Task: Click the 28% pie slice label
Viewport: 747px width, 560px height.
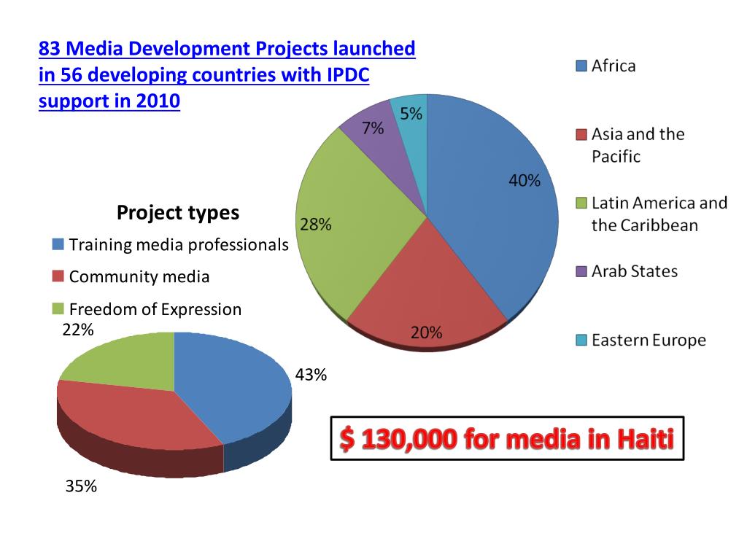Action: [x=315, y=225]
